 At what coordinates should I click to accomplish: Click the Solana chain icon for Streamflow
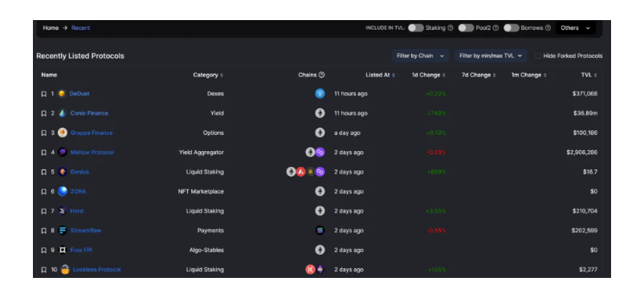(x=320, y=231)
